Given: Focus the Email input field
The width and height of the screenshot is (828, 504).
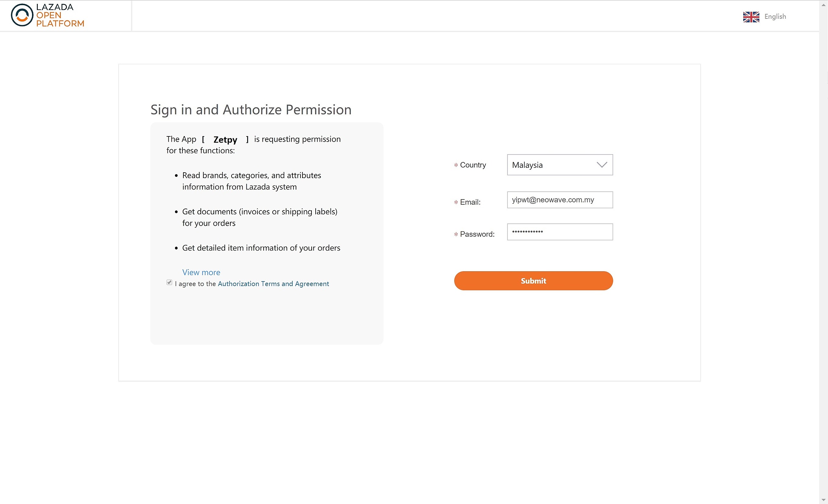Looking at the screenshot, I should pos(560,200).
